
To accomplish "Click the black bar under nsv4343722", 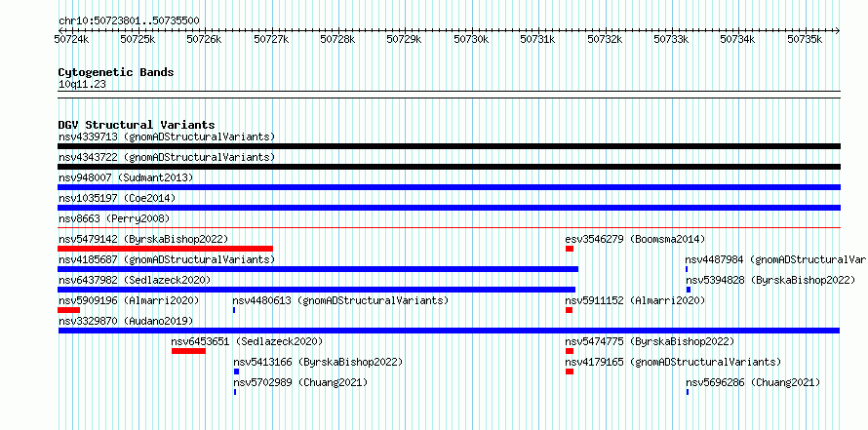I will point(449,167).
